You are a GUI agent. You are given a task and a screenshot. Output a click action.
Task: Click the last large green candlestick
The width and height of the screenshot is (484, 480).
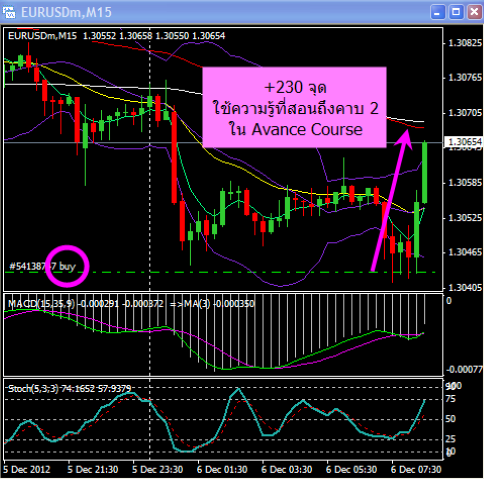[425, 172]
